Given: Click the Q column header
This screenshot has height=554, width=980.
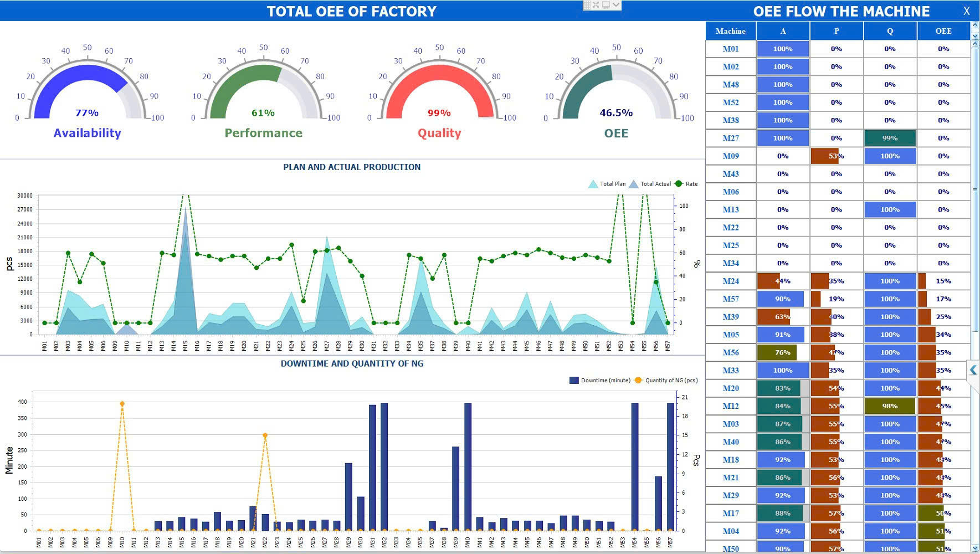Looking at the screenshot, I should (x=890, y=31).
